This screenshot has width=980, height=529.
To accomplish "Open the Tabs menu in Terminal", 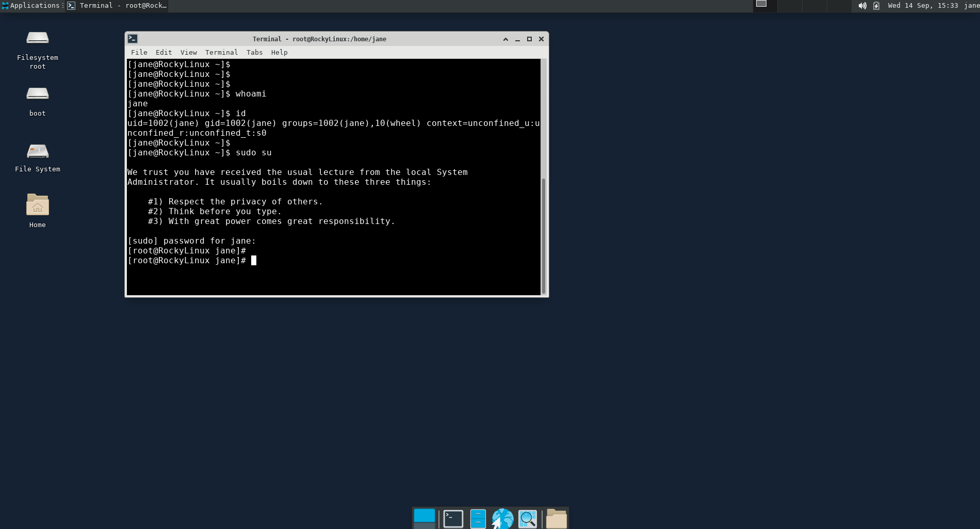I will 254,52.
